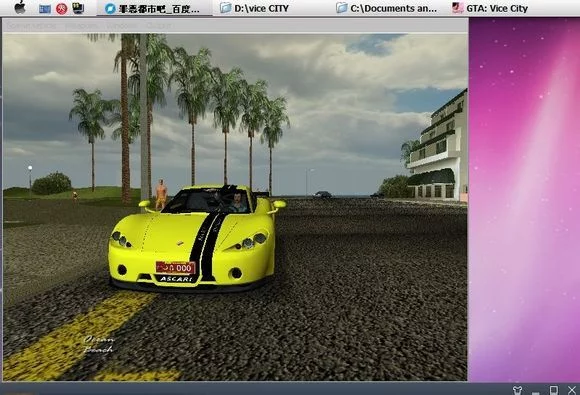The image size is (580, 395).
Task: Minimize the viewer using bottom bar button
Action: pyautogui.click(x=536, y=392)
